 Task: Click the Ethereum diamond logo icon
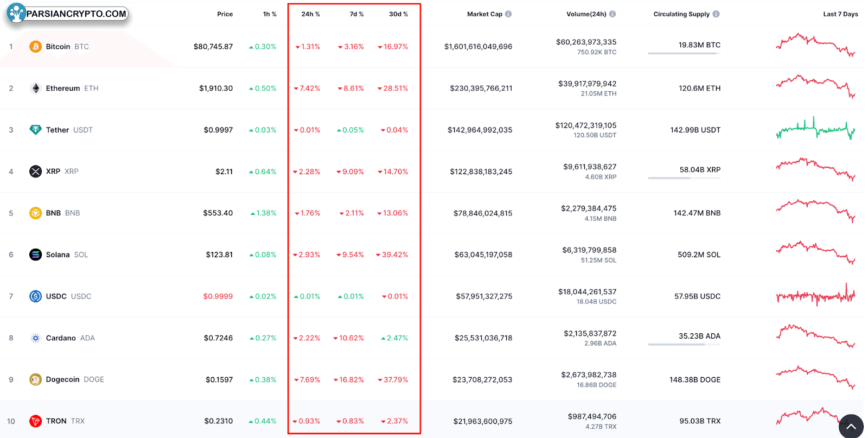pos(35,88)
